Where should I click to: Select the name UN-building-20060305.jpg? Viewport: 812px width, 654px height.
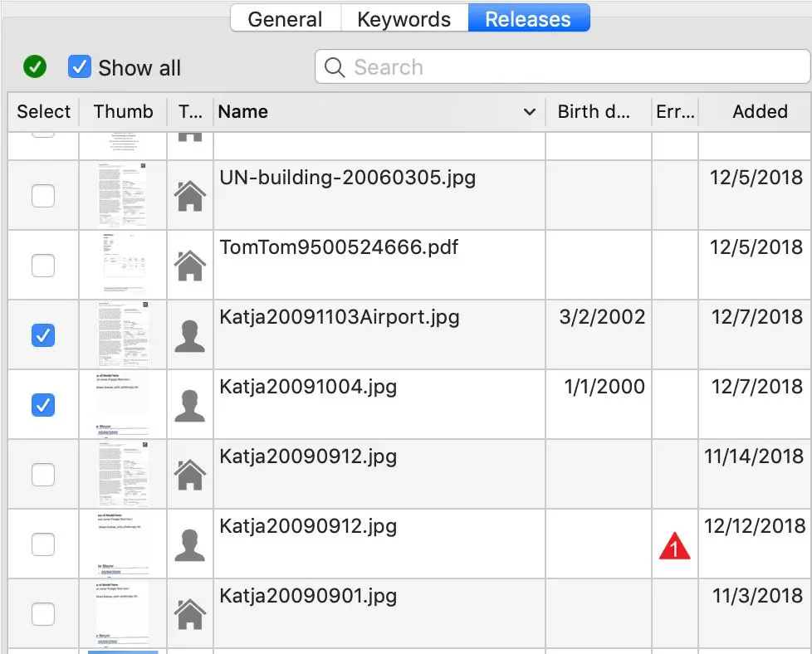click(348, 178)
